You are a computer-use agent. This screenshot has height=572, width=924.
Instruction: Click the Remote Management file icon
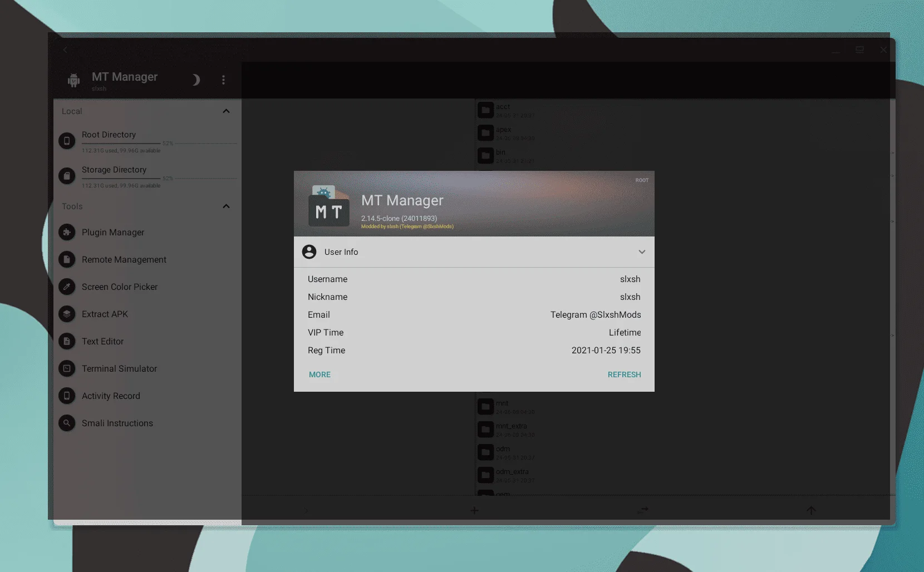click(67, 259)
